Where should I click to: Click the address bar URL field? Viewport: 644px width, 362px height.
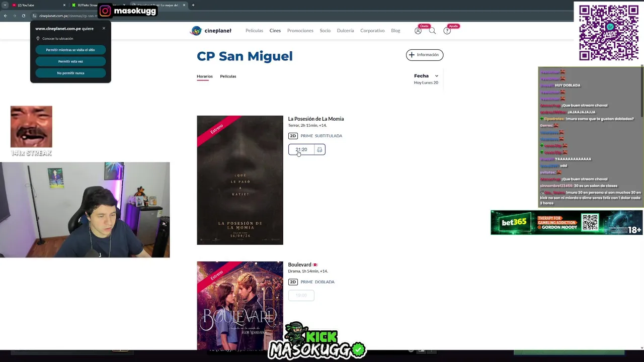pos(68,16)
